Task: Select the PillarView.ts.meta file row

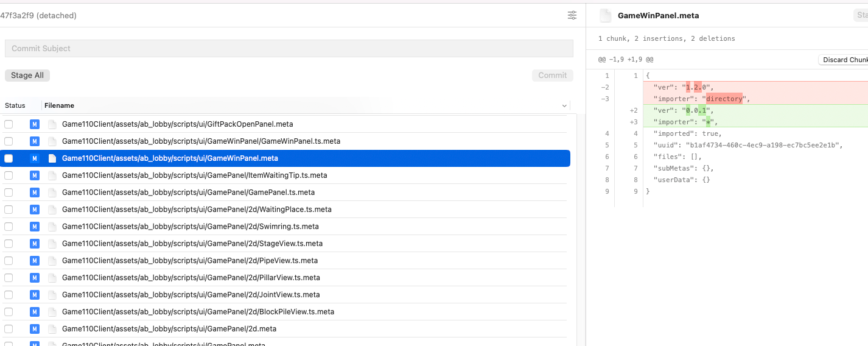Action: pos(191,278)
